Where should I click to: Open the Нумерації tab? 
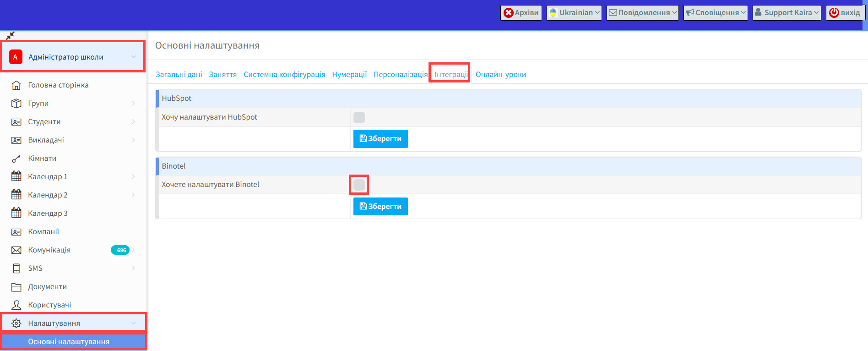[x=349, y=74]
